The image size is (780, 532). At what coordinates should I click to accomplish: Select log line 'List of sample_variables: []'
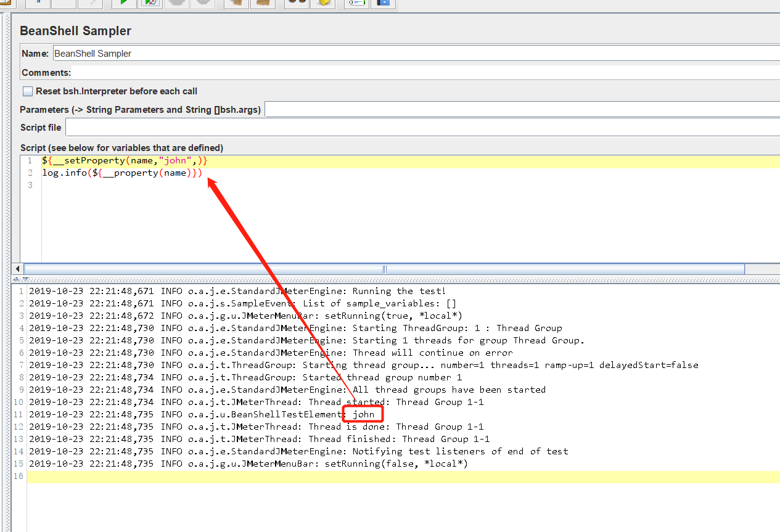tap(242, 303)
